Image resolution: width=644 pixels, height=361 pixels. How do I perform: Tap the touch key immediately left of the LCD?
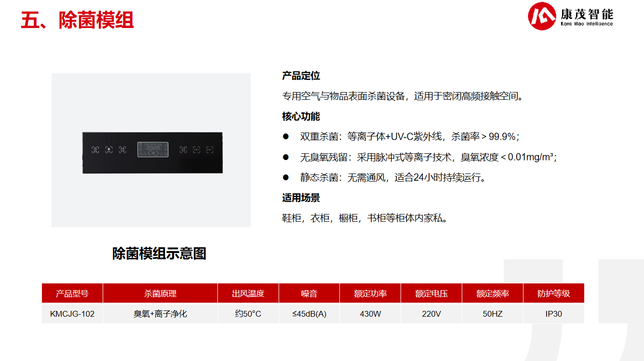(123, 150)
